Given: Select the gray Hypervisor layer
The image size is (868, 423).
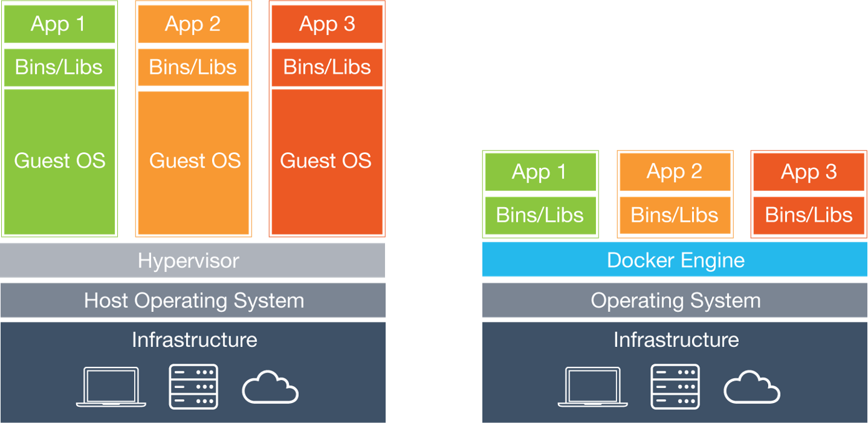Looking at the screenshot, I should pos(192,260).
